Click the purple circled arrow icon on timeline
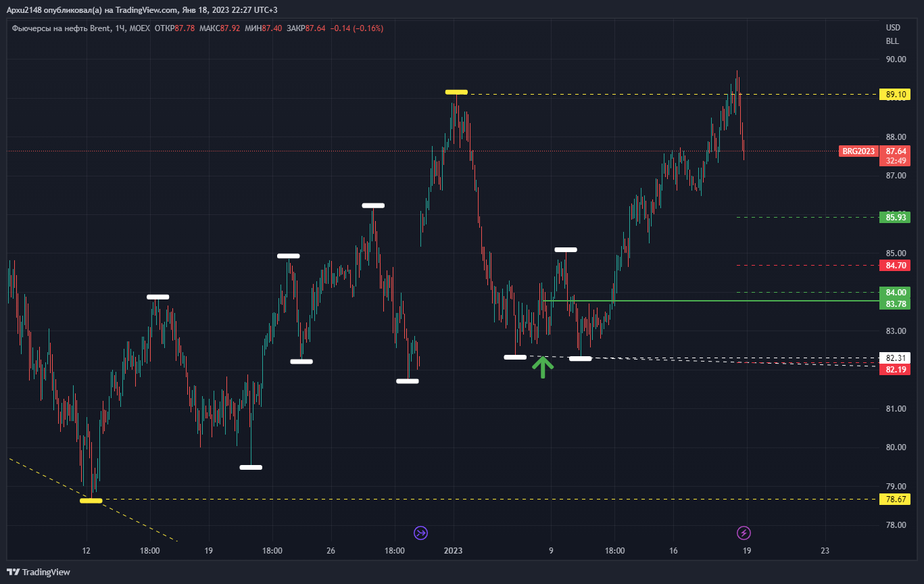The height and width of the screenshot is (584, 924). coord(420,533)
